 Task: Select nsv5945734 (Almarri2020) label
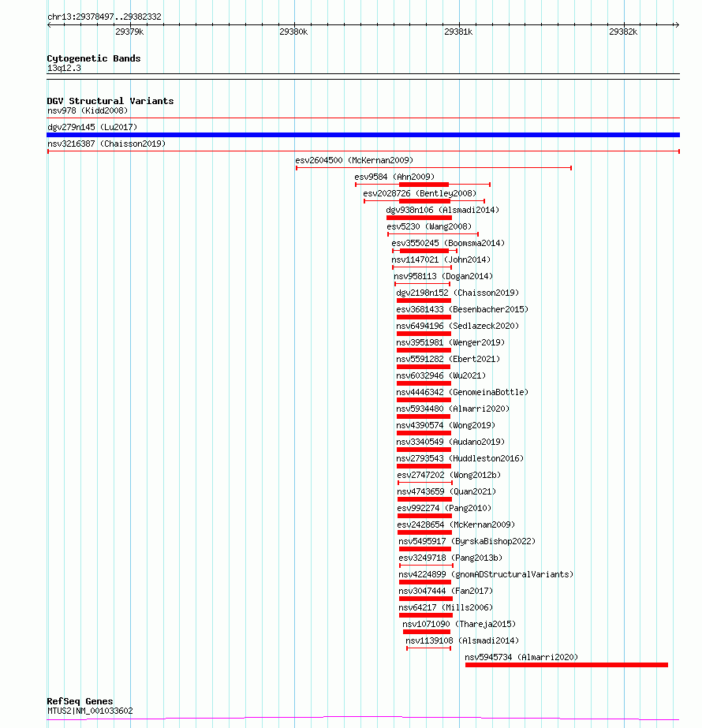(521, 658)
